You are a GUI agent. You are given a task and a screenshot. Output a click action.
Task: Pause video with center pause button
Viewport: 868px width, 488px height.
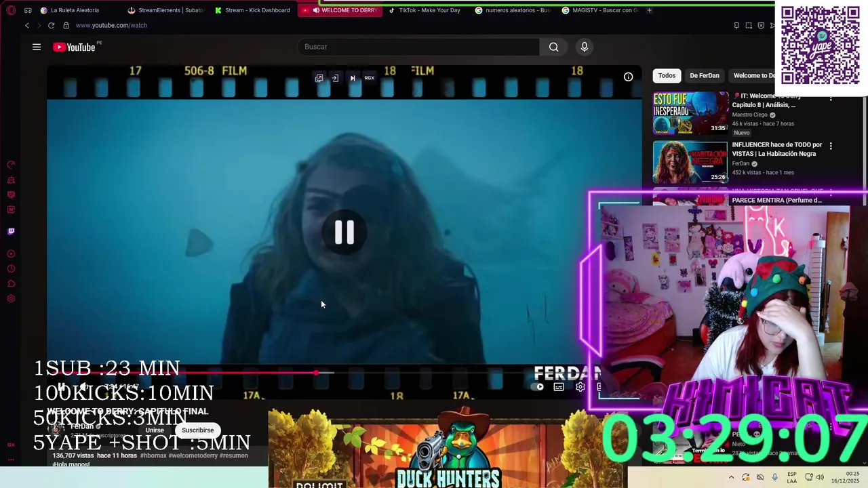pyautogui.click(x=344, y=232)
